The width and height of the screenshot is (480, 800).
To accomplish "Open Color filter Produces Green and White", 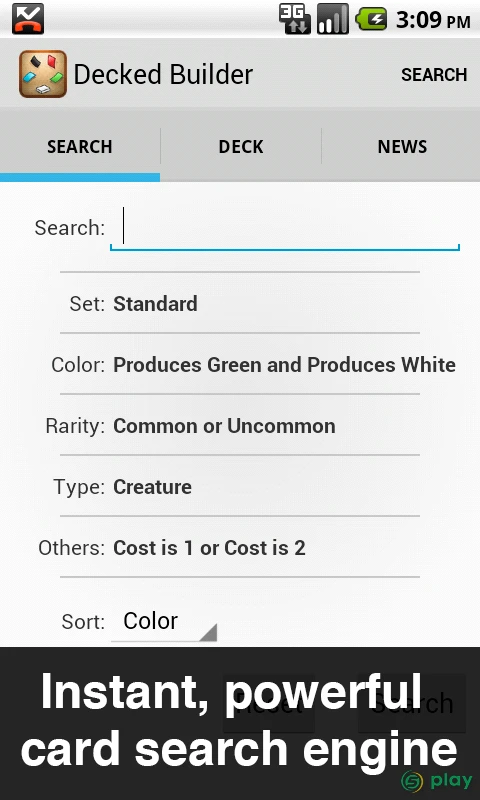I will point(240,364).
